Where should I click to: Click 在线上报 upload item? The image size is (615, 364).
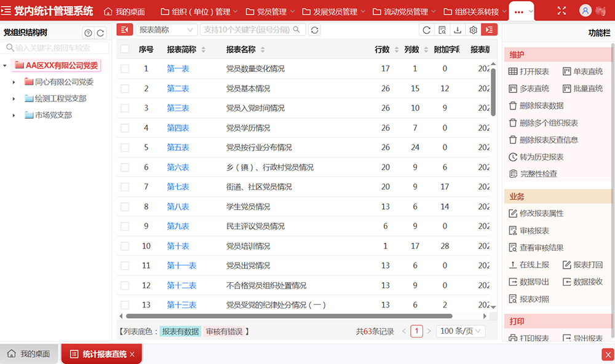[529, 265]
